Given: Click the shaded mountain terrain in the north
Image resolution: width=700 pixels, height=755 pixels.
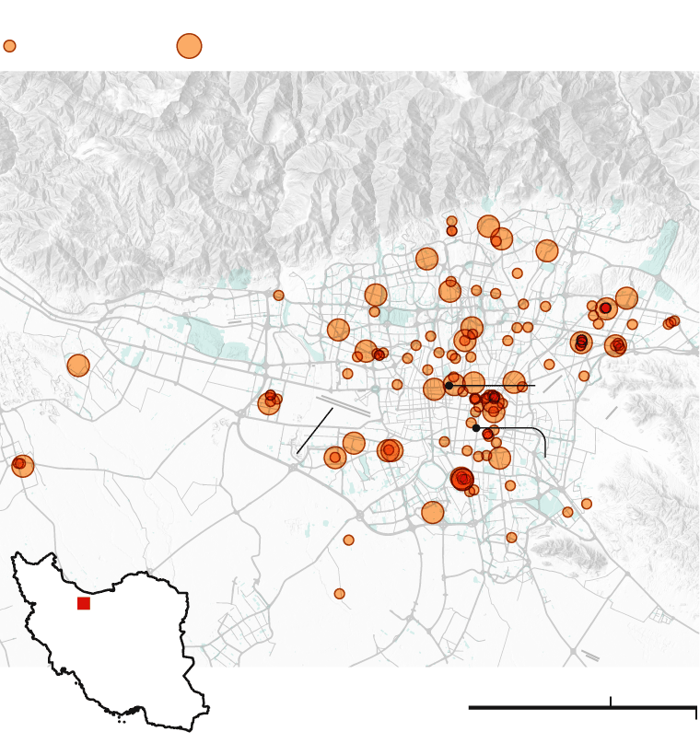Looking at the screenshot, I should [x=276, y=157].
